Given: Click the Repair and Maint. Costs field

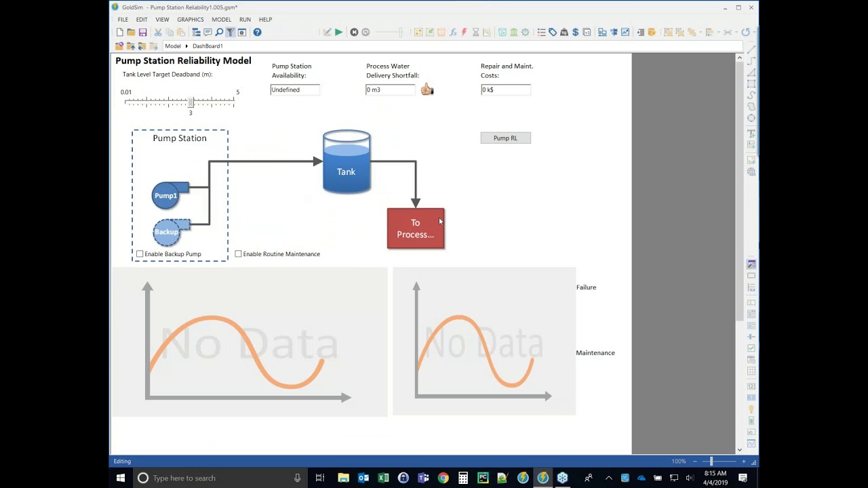Looking at the screenshot, I should pyautogui.click(x=506, y=89).
